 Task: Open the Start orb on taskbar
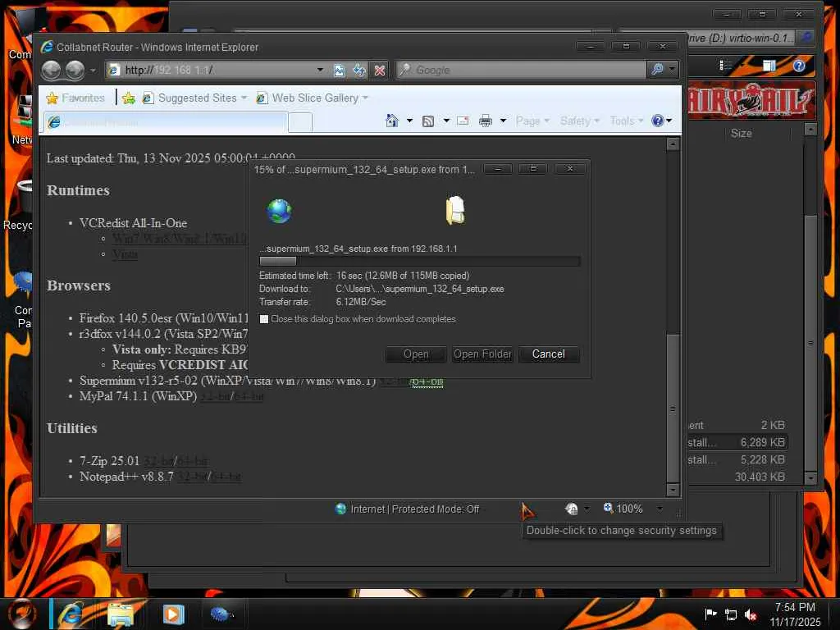click(21, 614)
